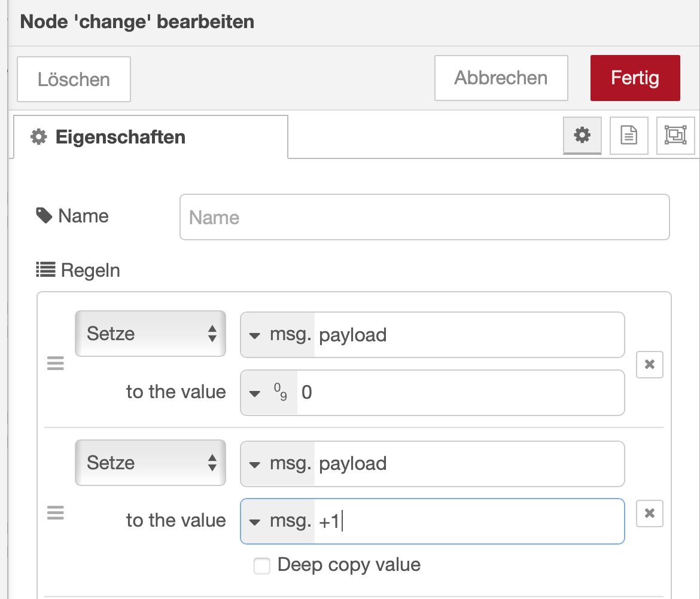The height and width of the screenshot is (599, 700).
Task: Grab the second rule's reorder handle
Action: (x=56, y=513)
